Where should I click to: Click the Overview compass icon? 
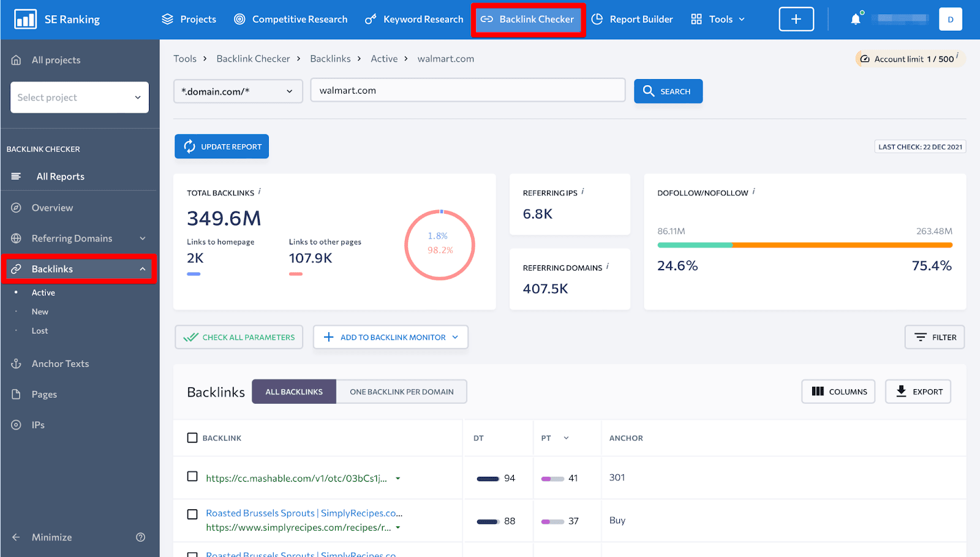tap(17, 208)
